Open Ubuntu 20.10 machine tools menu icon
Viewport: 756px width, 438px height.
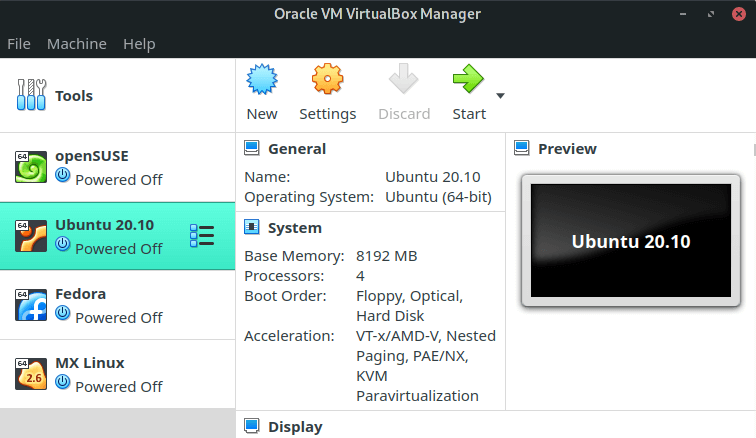(202, 236)
